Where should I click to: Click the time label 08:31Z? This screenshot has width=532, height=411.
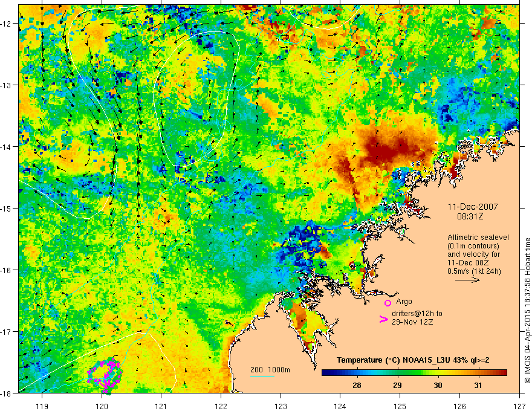[470, 216]
